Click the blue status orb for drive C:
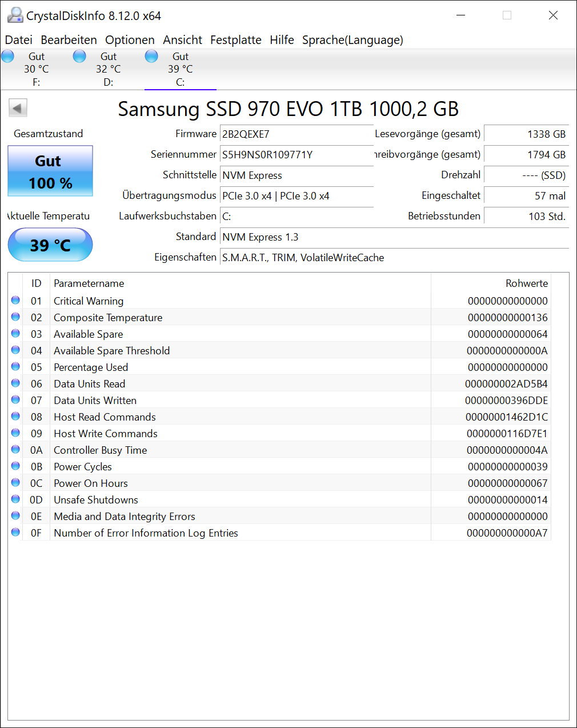 pyautogui.click(x=151, y=56)
